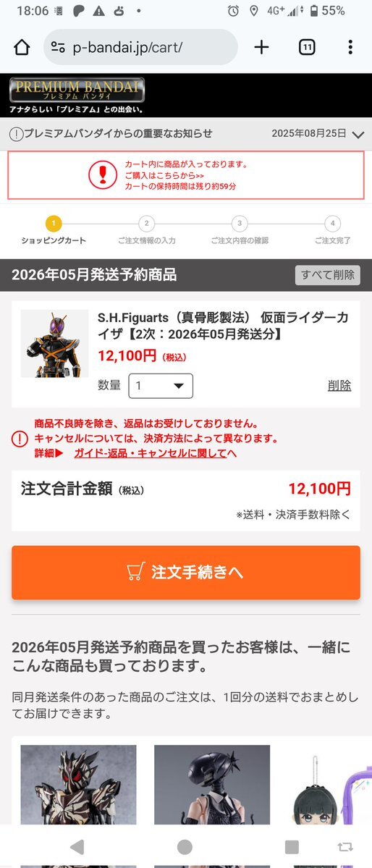
Task: Tap the red exclamation cart alert icon
Action: pyautogui.click(x=103, y=175)
